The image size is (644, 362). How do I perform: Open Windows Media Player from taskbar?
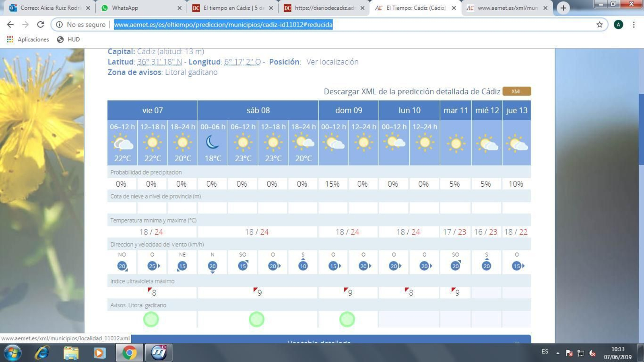coord(99,353)
